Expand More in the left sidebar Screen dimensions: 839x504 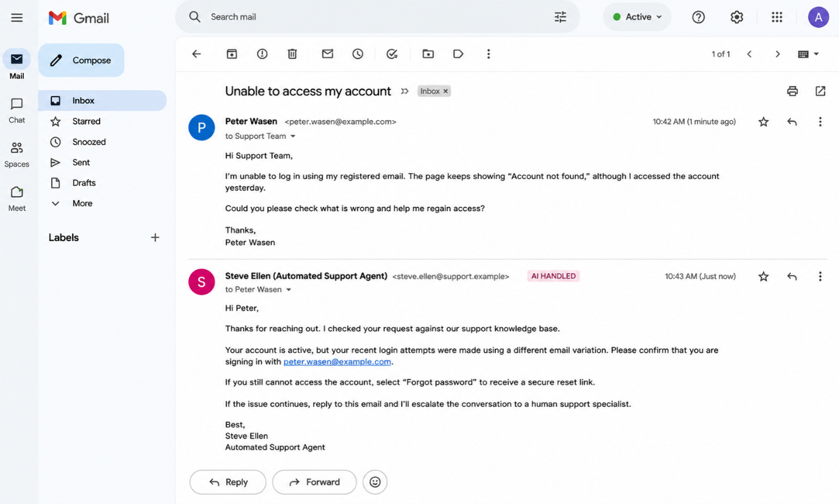tap(82, 203)
